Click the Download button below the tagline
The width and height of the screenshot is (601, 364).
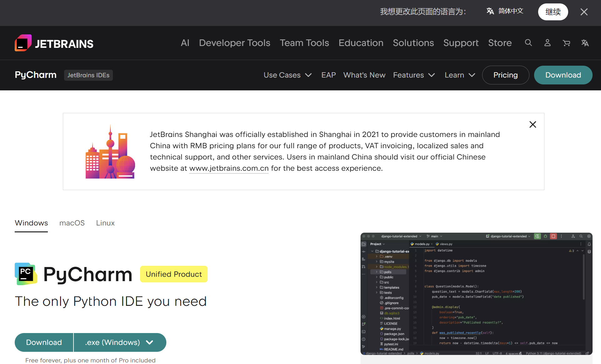pos(44,342)
